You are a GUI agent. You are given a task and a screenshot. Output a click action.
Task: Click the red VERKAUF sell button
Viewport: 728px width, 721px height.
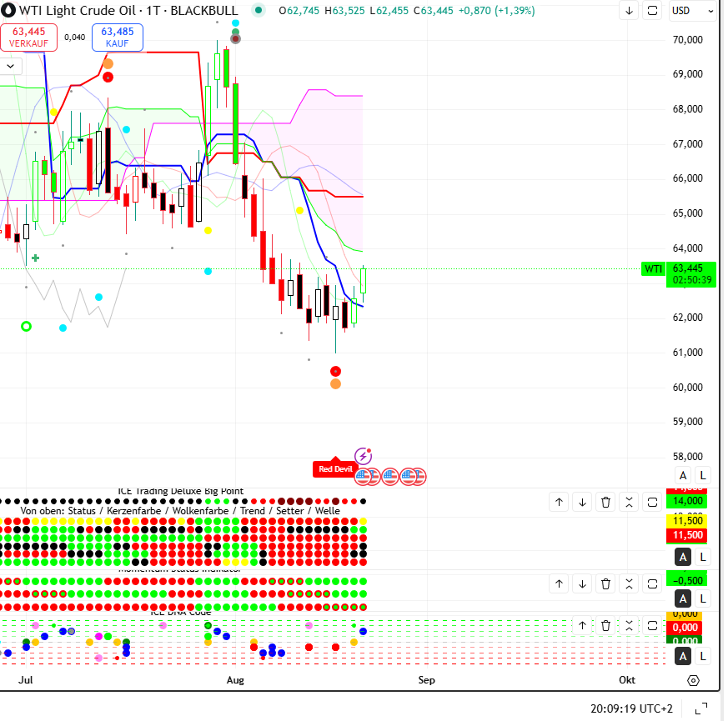(x=29, y=37)
